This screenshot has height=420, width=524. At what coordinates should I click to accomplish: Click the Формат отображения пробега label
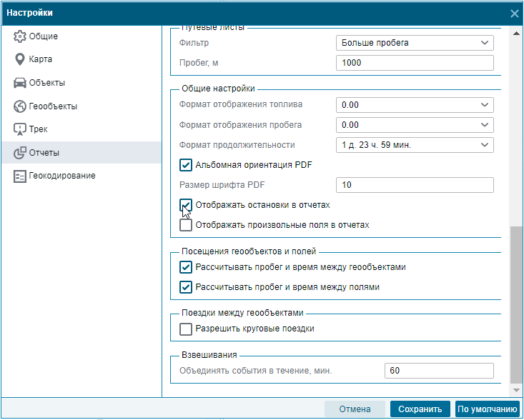(240, 125)
